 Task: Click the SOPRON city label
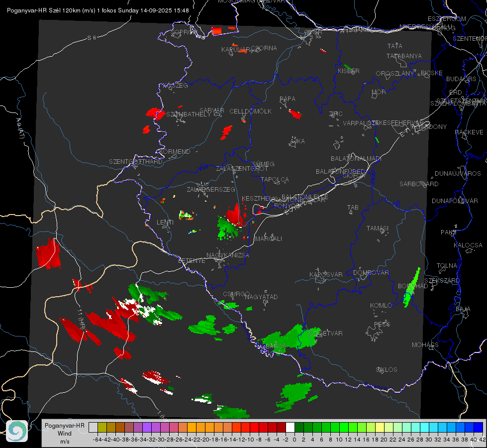click(184, 32)
